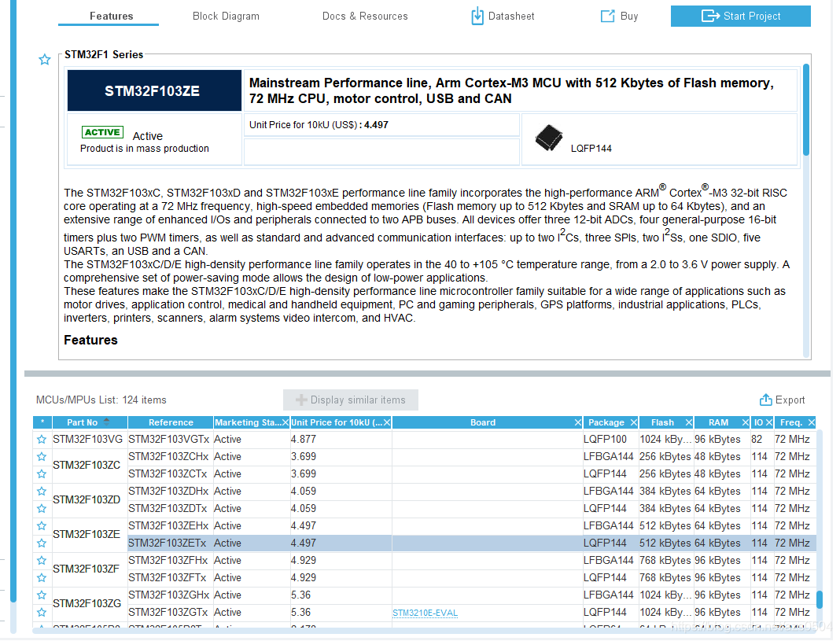Click the Datasheet download icon
840x641 pixels.
[x=477, y=16]
